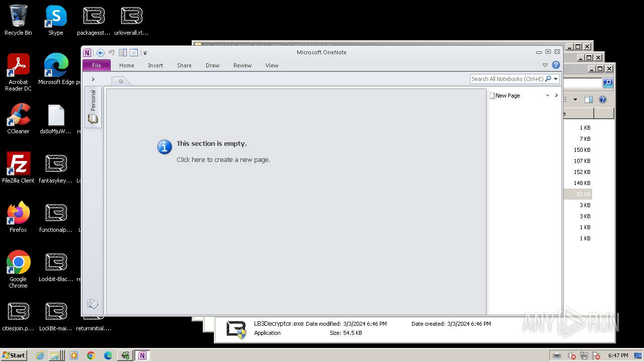Select the Personal notebook
The height and width of the screenshot is (362, 644).
(x=93, y=107)
